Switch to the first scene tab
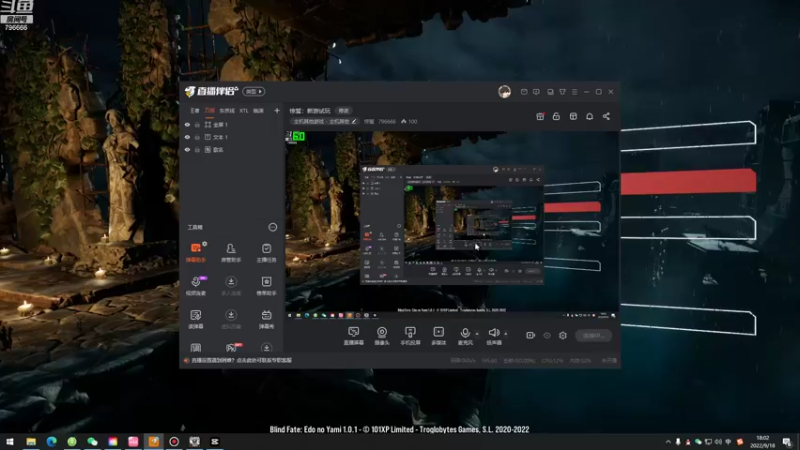Screen dimensions: 800x450 tap(194, 110)
